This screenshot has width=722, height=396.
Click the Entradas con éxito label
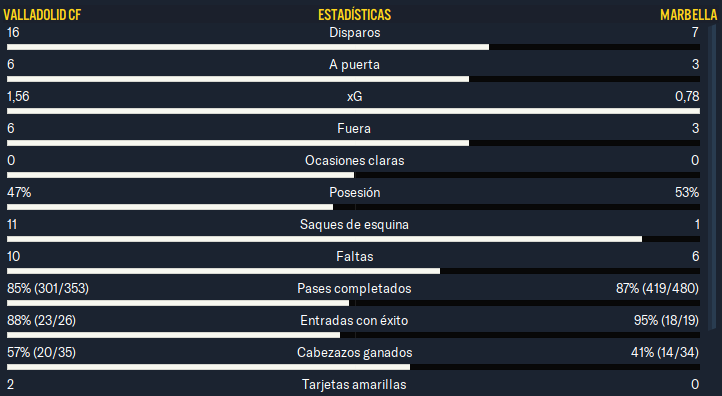pyautogui.click(x=354, y=320)
